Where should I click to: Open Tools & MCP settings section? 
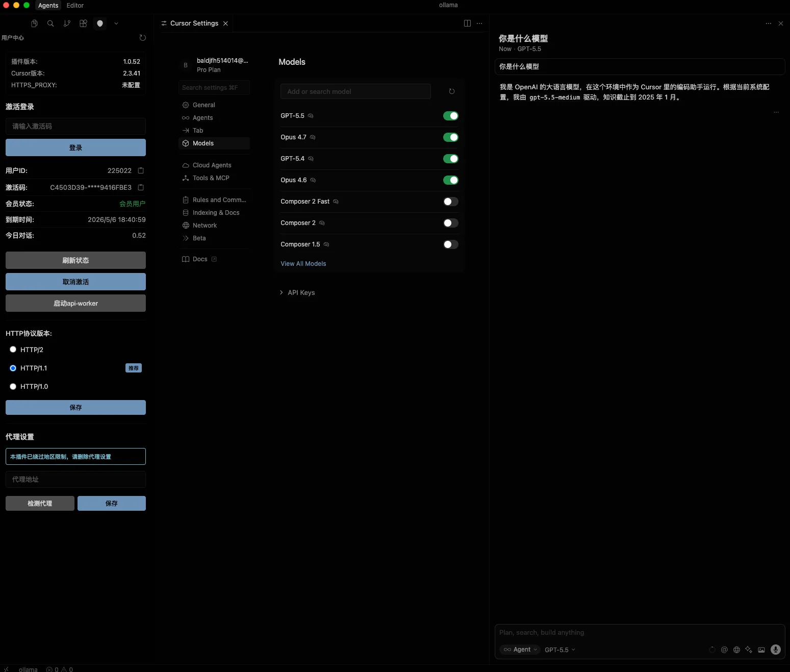point(214,178)
